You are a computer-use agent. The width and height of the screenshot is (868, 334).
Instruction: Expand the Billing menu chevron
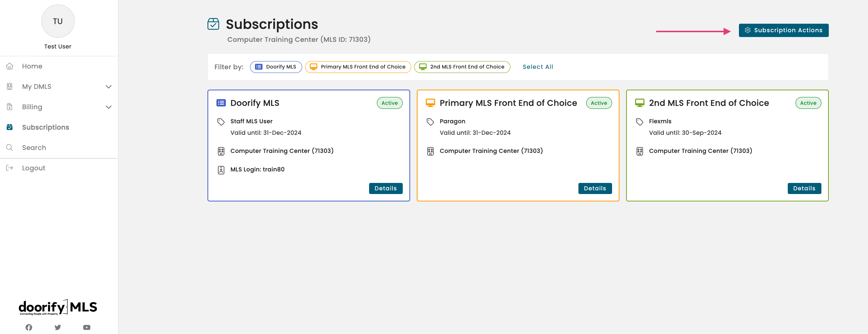pos(108,107)
